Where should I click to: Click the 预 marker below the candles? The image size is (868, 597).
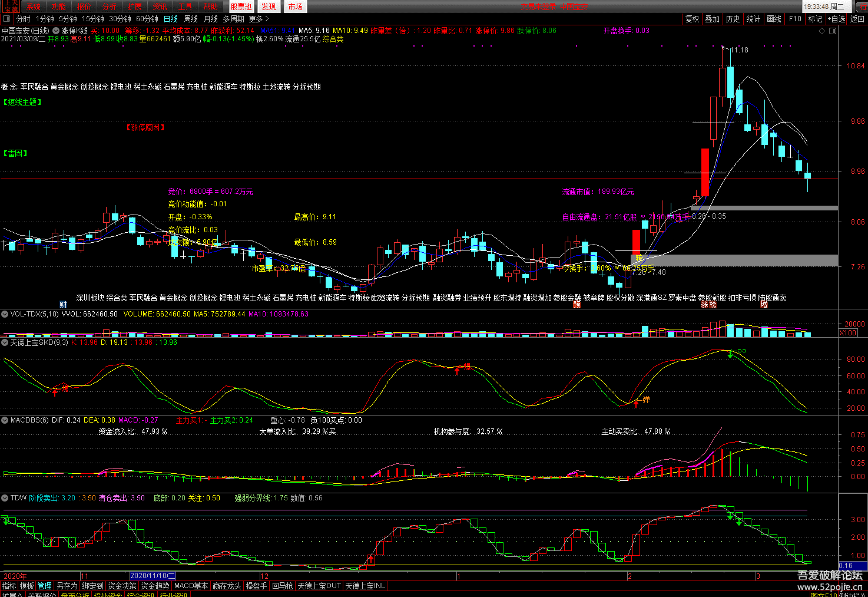577,305
